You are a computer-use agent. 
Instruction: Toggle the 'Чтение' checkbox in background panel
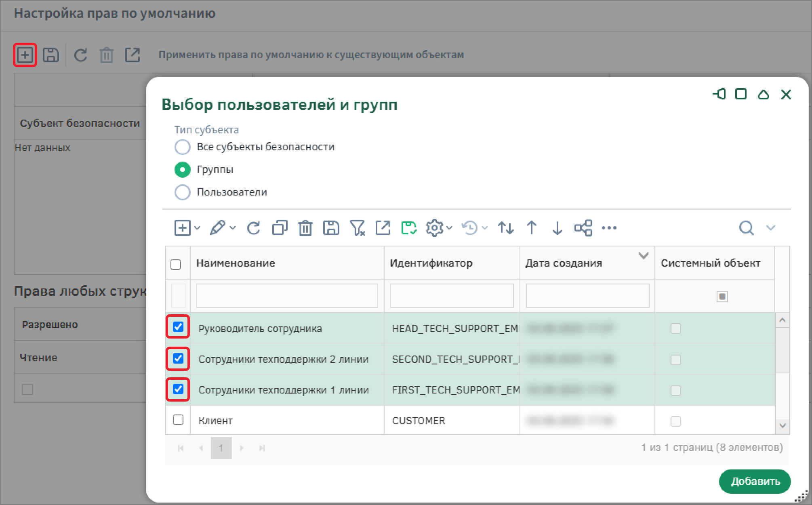tap(27, 389)
